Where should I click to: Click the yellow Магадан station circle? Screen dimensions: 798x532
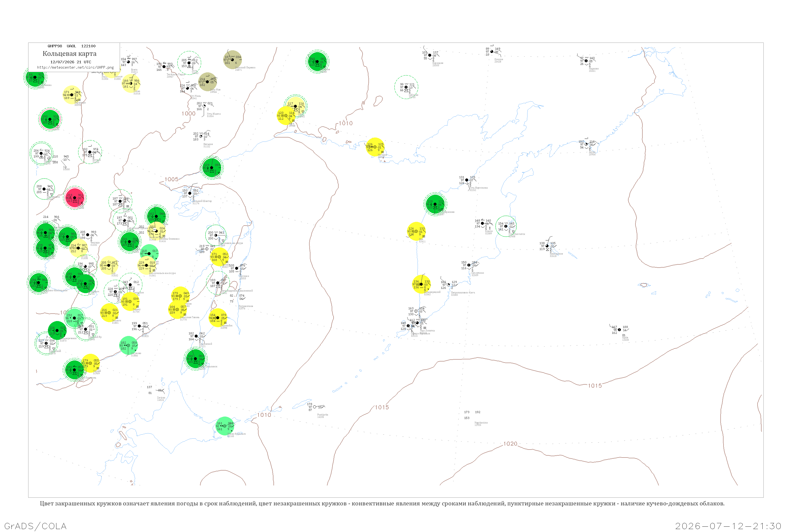[375, 147]
